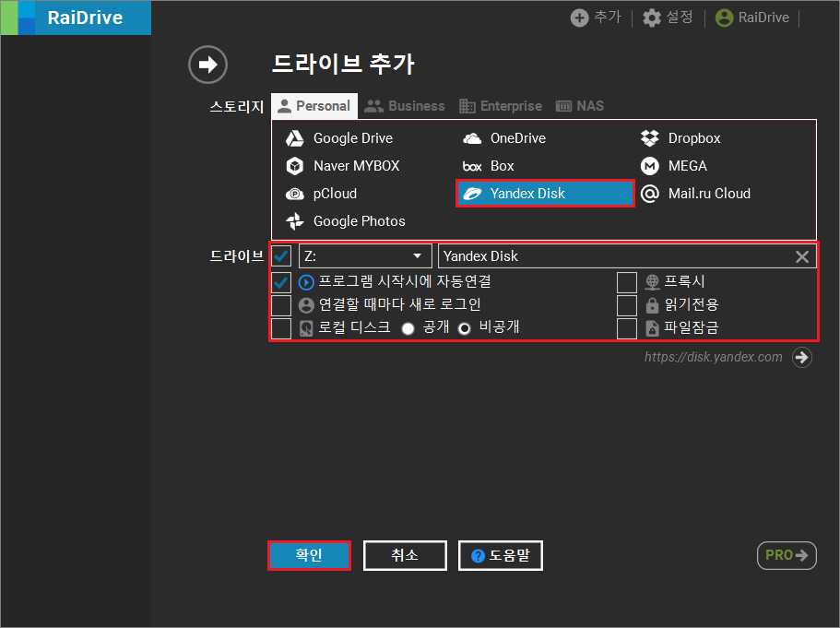Pick the Mail.ru Cloud at-sign icon
This screenshot has height=628, width=840.
tap(650, 194)
